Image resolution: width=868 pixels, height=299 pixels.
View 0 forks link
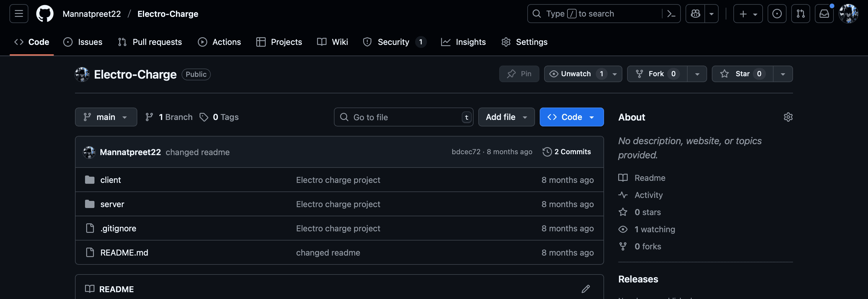[x=640, y=246]
